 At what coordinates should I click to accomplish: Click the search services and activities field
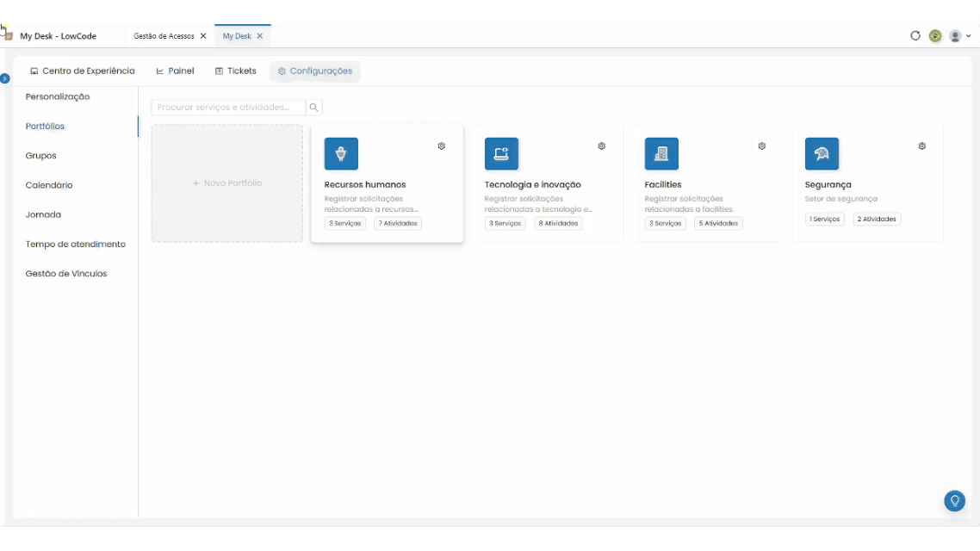pos(228,108)
